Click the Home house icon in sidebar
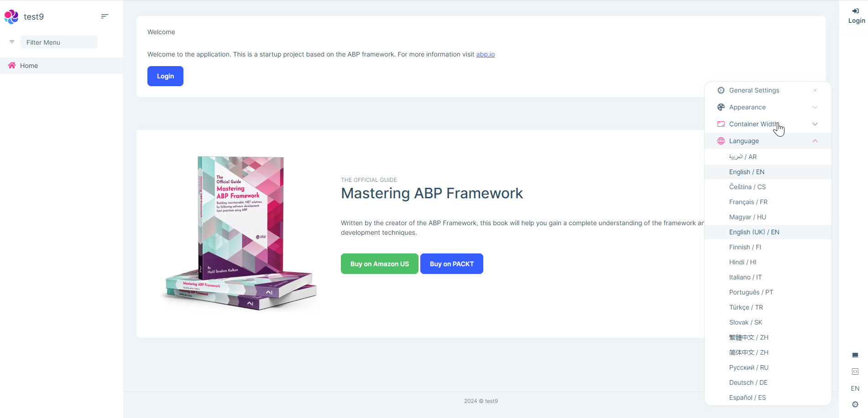Viewport: 868px width, 418px height. coord(12,65)
